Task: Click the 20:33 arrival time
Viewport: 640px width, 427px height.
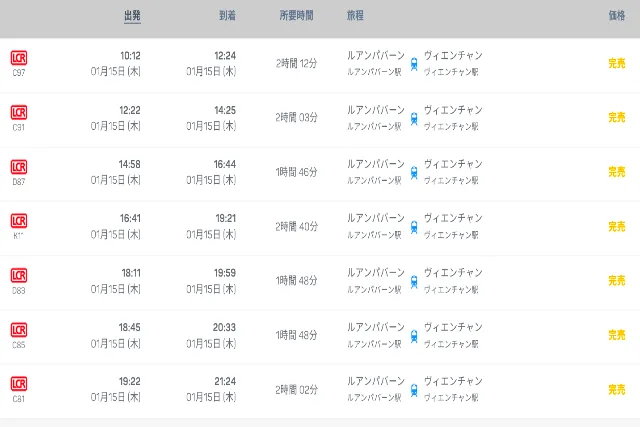Action: (224, 327)
